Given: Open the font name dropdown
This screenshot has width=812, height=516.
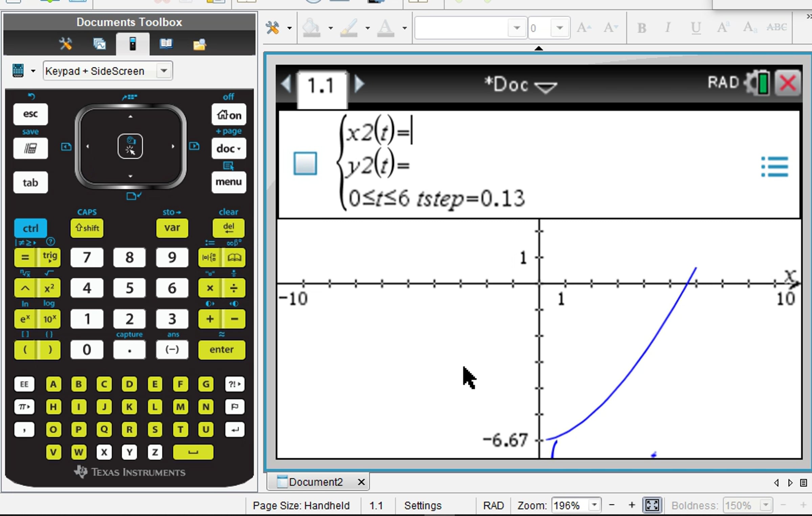Looking at the screenshot, I should click(x=517, y=27).
